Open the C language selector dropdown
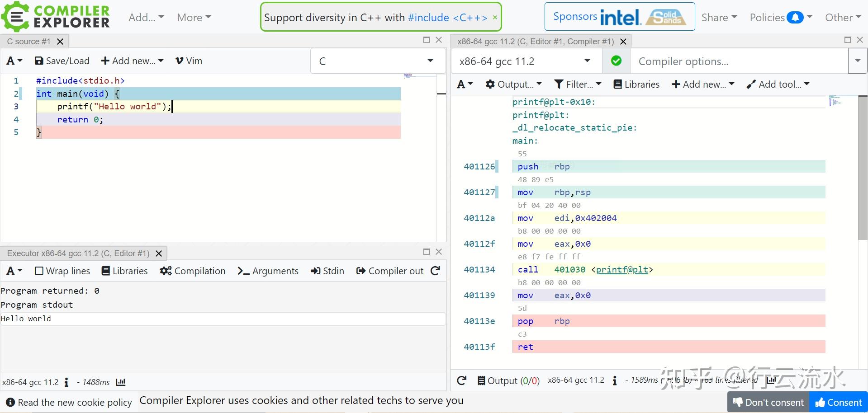This screenshot has height=413, width=868. point(378,61)
